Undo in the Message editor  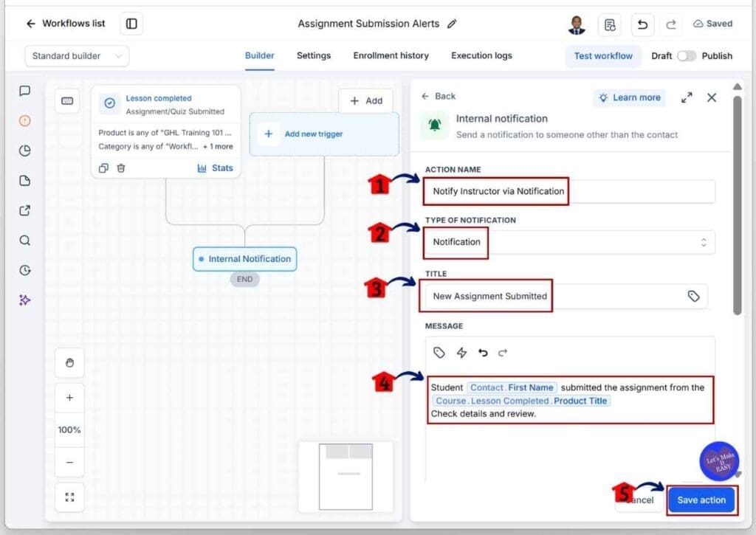[x=483, y=353]
